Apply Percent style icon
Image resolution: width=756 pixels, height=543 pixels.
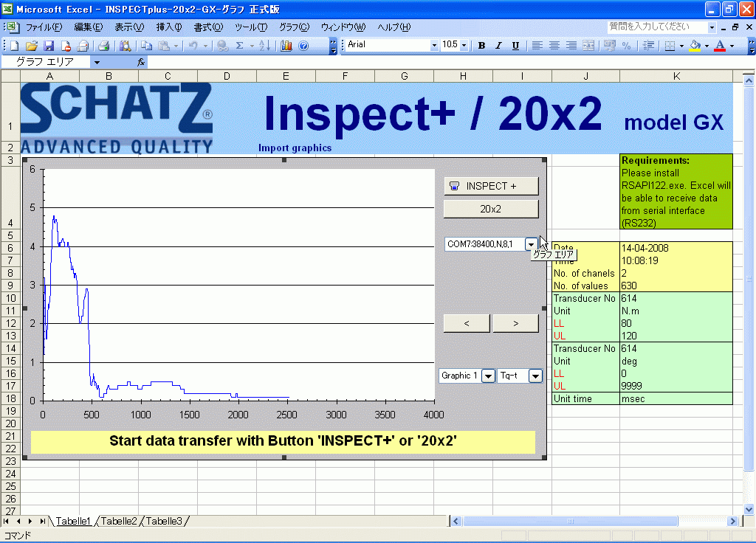coord(626,46)
